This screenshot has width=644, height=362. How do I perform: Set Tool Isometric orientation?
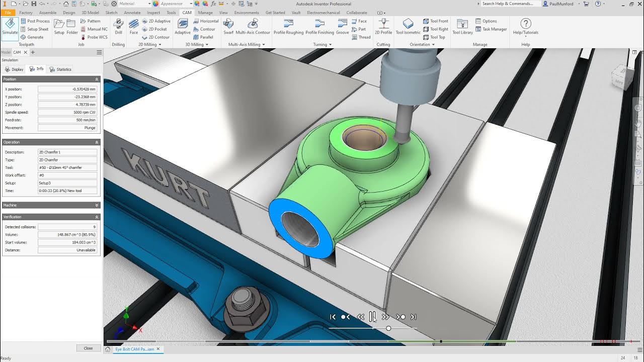pos(408,27)
